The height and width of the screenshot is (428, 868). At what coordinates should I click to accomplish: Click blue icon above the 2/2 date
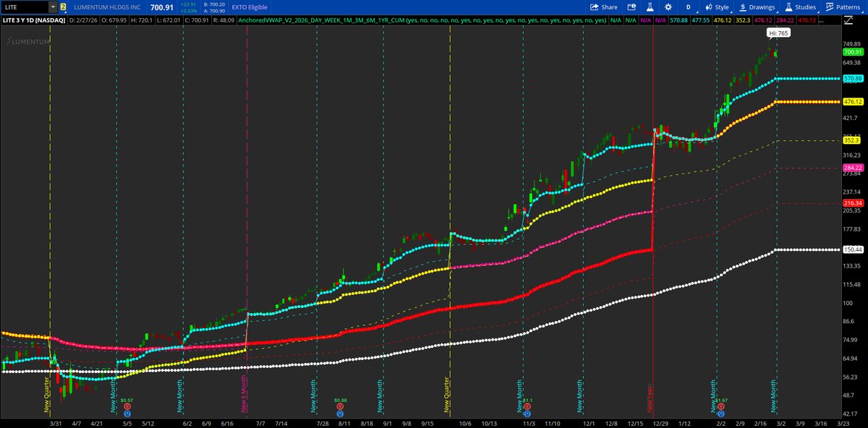721,414
